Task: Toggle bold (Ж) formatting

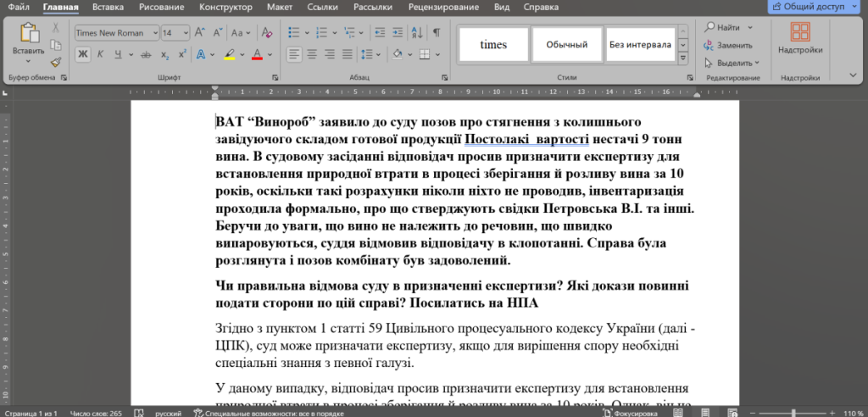Action: coord(82,54)
